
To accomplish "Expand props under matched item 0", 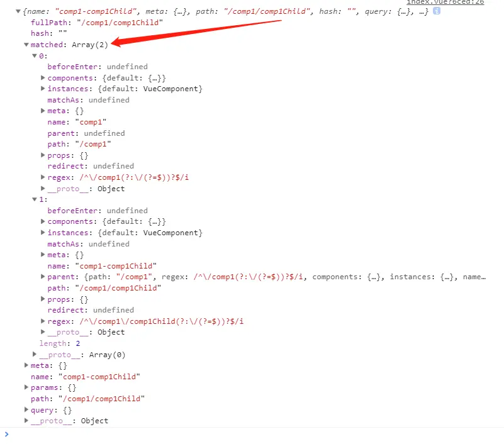I will click(43, 155).
